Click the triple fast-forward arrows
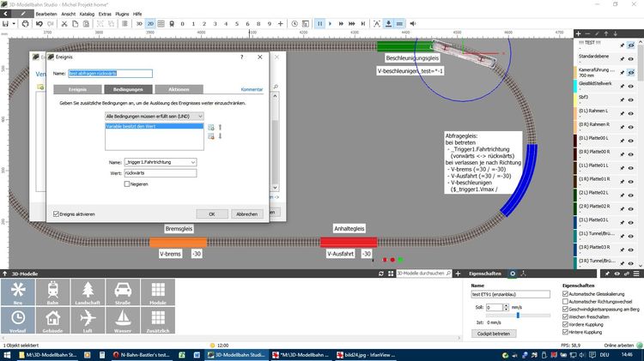The height and width of the screenshot is (361, 644). click(352, 24)
